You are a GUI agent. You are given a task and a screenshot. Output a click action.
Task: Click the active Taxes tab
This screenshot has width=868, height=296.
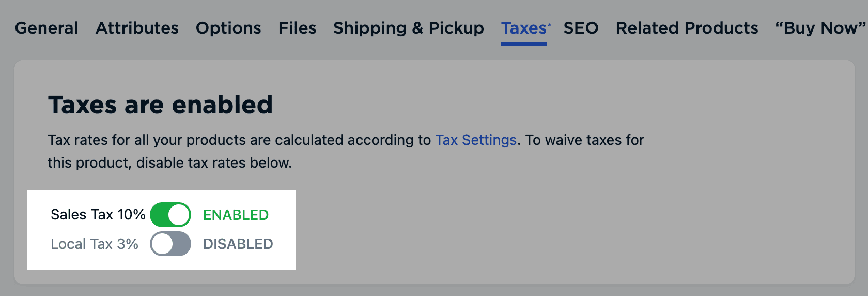[523, 28]
